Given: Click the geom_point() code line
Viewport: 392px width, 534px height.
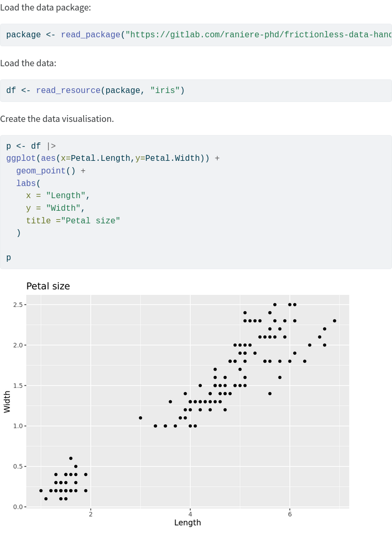Looking at the screenshot, I should tap(51, 171).
